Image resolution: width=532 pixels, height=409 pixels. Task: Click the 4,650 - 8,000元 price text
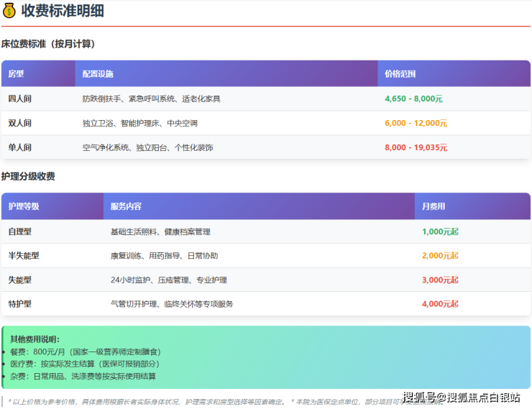(413, 99)
